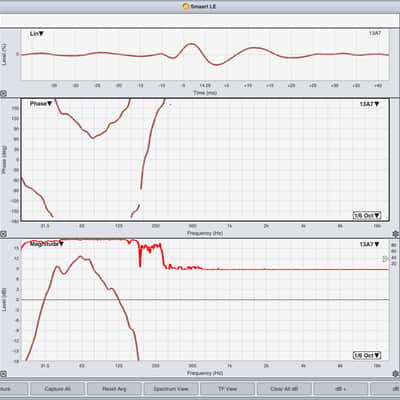400x400 pixels.
Task: Open Magnitude pane settings gear icon
Action: 396,374
